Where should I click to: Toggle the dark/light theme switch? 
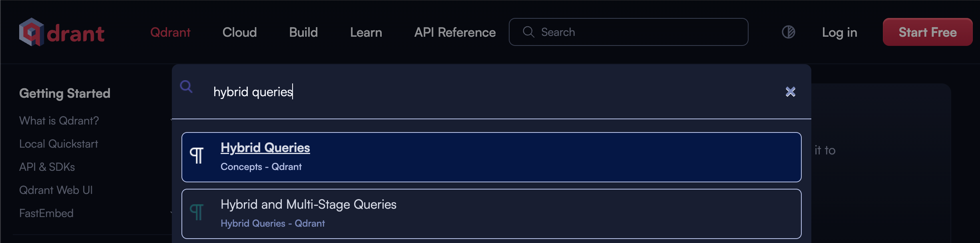pyautogui.click(x=788, y=32)
